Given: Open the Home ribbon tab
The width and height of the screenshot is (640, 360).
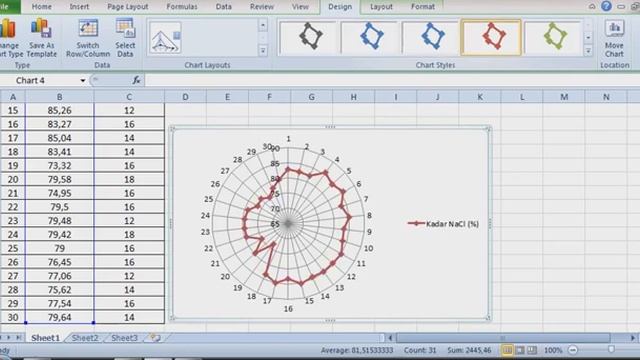Looking at the screenshot, I should pos(42,7).
